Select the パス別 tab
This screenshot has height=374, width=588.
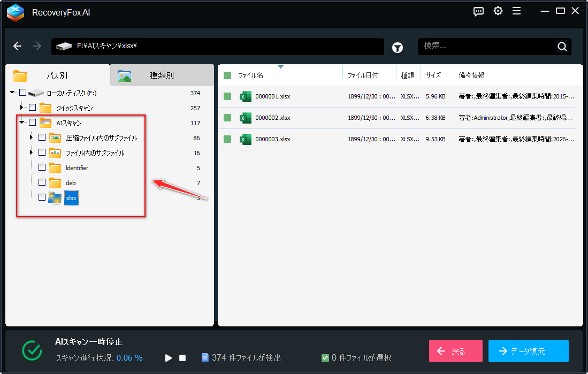[x=56, y=75]
